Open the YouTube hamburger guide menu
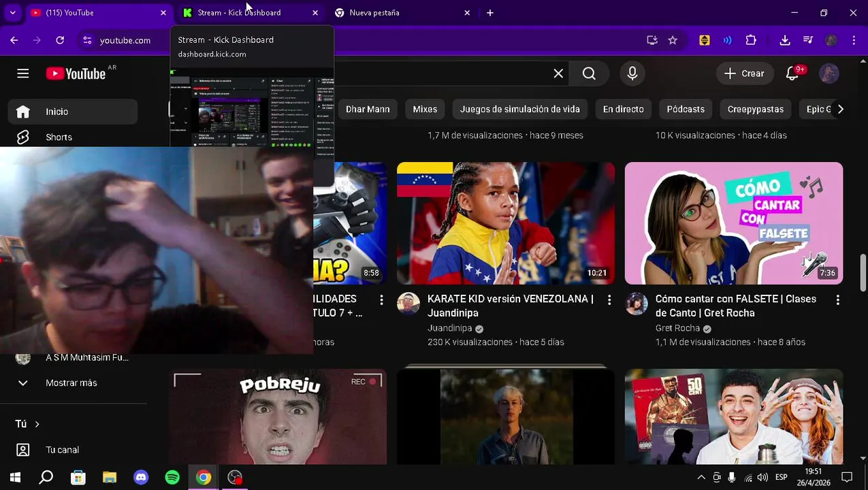The width and height of the screenshot is (868, 490). (22, 73)
